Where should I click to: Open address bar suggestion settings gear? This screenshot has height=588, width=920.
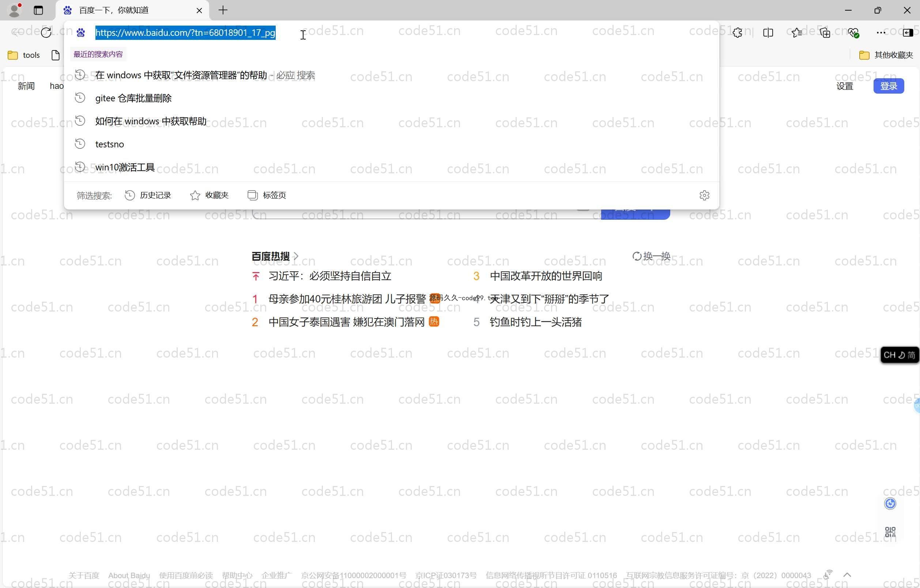tap(704, 195)
